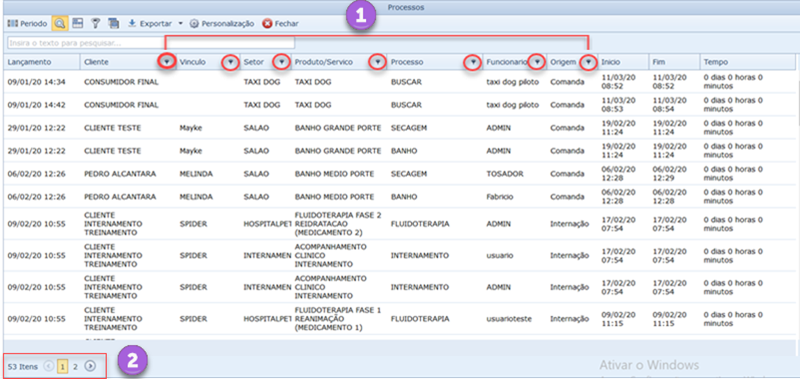
Task: Click the '53 Itens' count text
Action: [x=23, y=366]
